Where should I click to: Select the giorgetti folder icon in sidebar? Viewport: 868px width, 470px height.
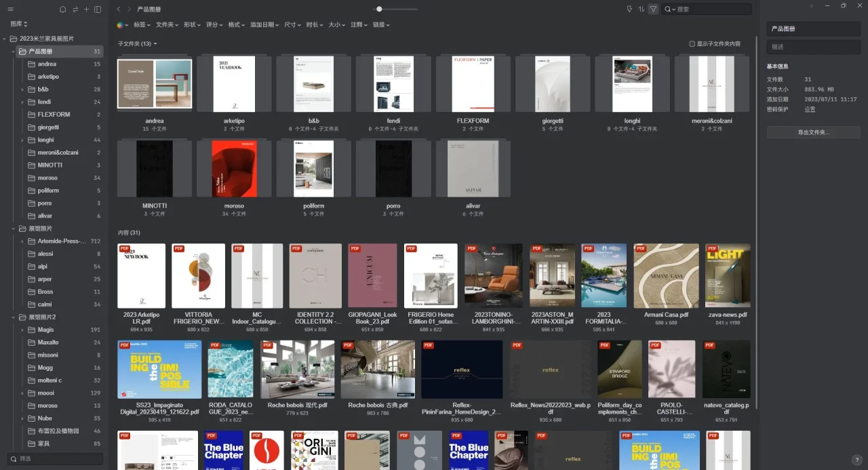tap(32, 128)
